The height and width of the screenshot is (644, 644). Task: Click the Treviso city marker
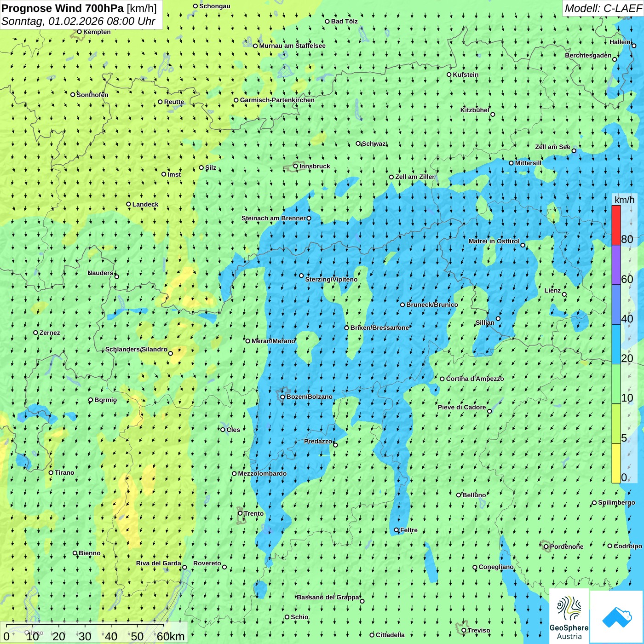[464, 630]
